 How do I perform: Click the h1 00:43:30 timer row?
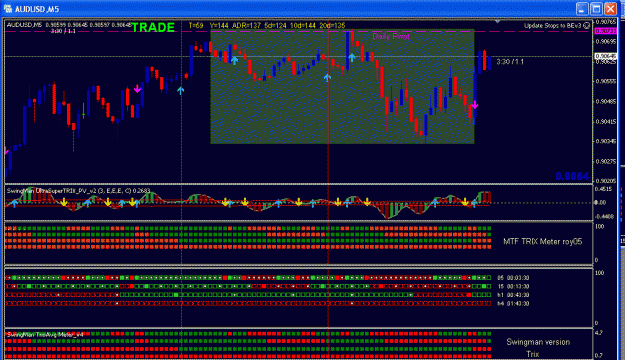click(x=513, y=295)
